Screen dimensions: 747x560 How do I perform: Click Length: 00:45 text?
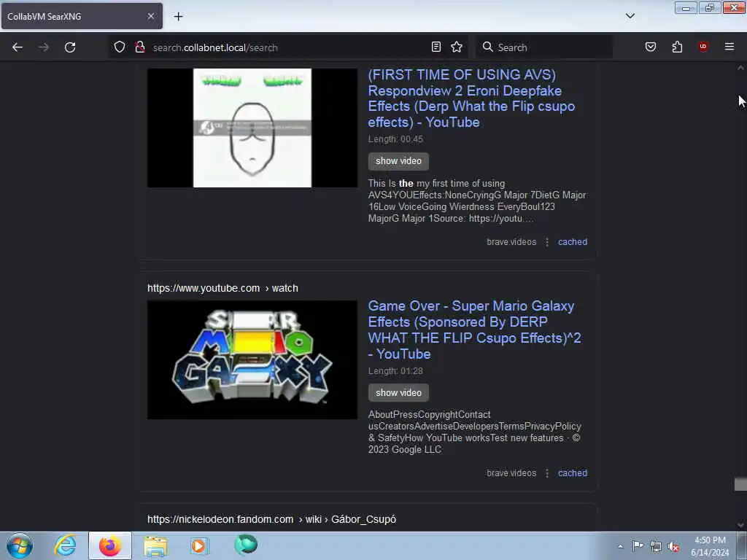coord(395,139)
